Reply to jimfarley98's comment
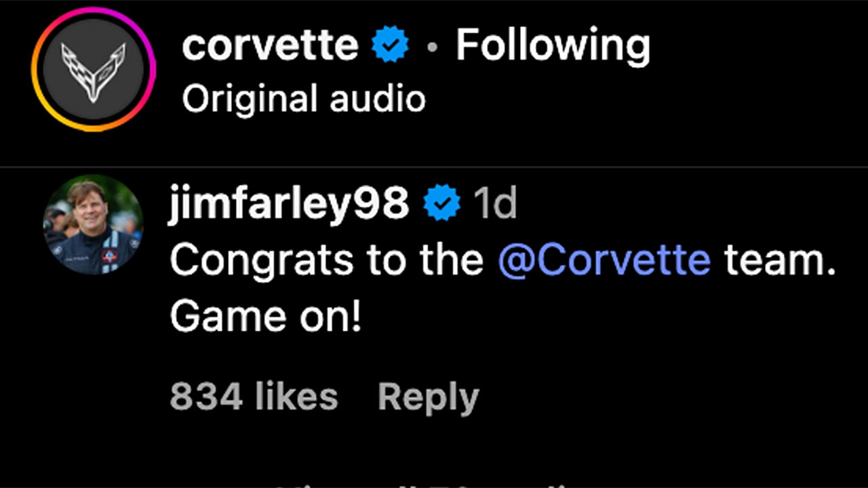 [x=428, y=396]
